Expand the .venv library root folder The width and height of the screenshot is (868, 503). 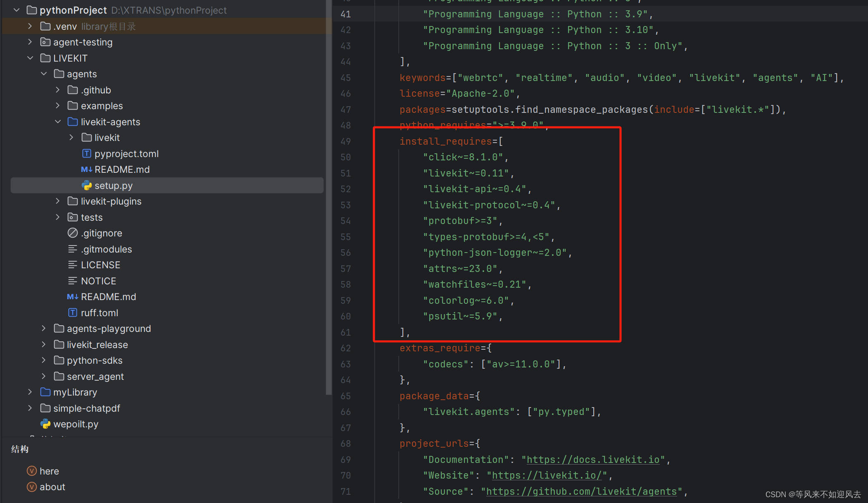(x=30, y=26)
